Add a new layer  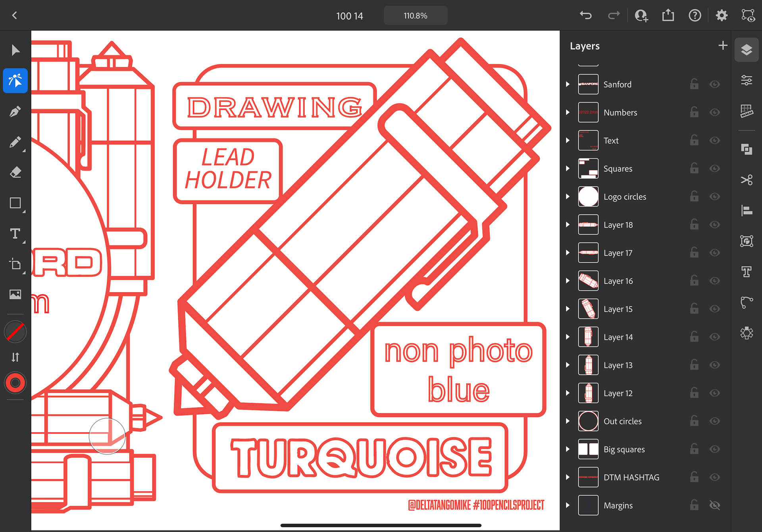(723, 46)
